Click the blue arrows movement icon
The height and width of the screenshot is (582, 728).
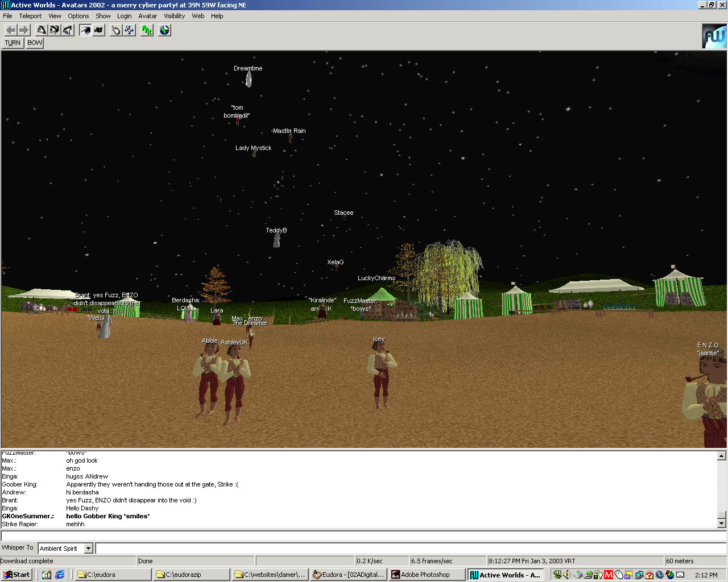[x=129, y=30]
